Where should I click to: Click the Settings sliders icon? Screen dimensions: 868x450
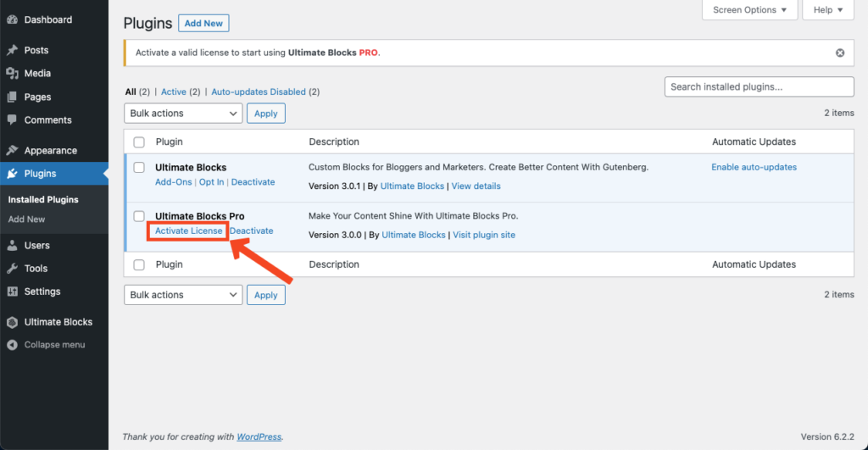(12, 292)
